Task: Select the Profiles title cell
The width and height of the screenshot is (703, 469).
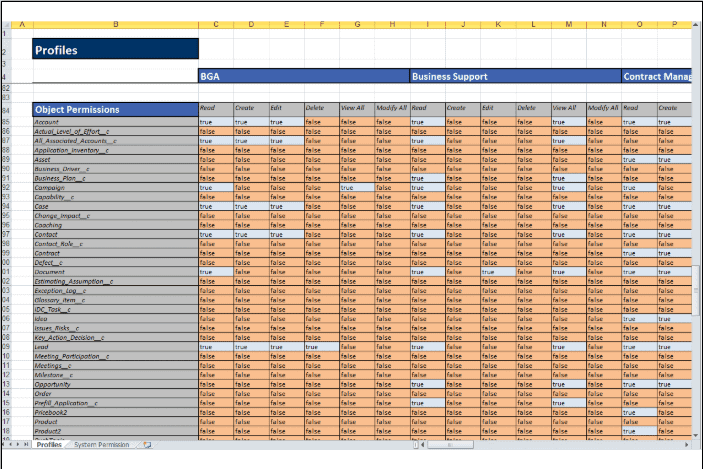Action: (x=116, y=49)
